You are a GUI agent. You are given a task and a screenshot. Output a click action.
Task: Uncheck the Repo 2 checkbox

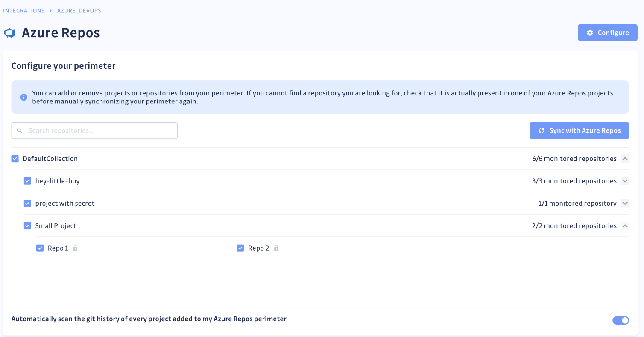click(240, 248)
